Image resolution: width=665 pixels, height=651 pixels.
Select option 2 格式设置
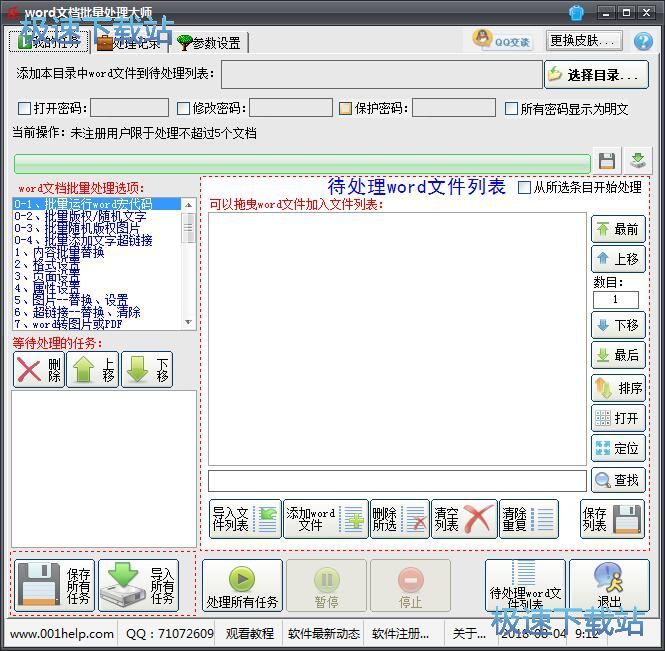pyautogui.click(x=97, y=264)
